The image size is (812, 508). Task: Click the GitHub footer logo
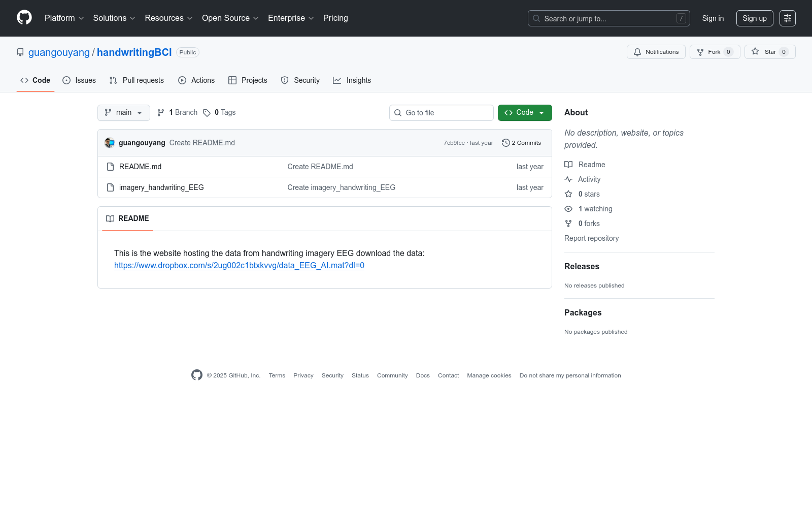point(197,375)
